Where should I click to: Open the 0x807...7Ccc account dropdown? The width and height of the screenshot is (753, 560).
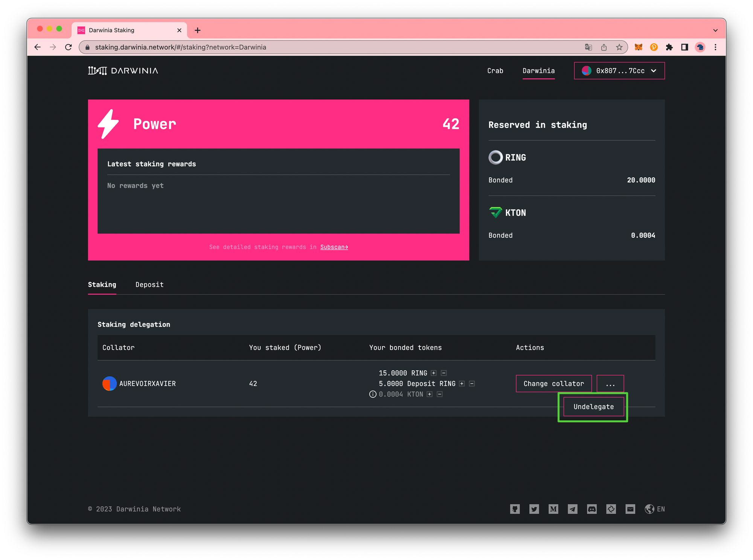pyautogui.click(x=619, y=71)
